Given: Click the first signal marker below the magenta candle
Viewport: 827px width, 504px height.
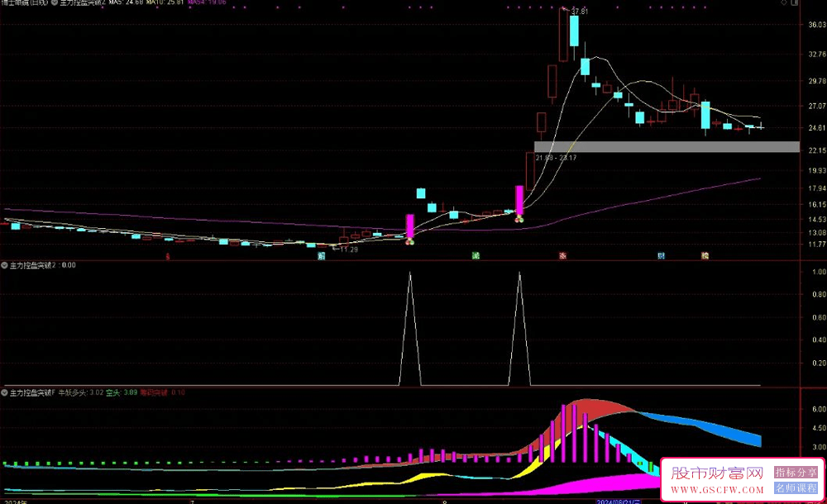Looking at the screenshot, I should click(x=409, y=240).
